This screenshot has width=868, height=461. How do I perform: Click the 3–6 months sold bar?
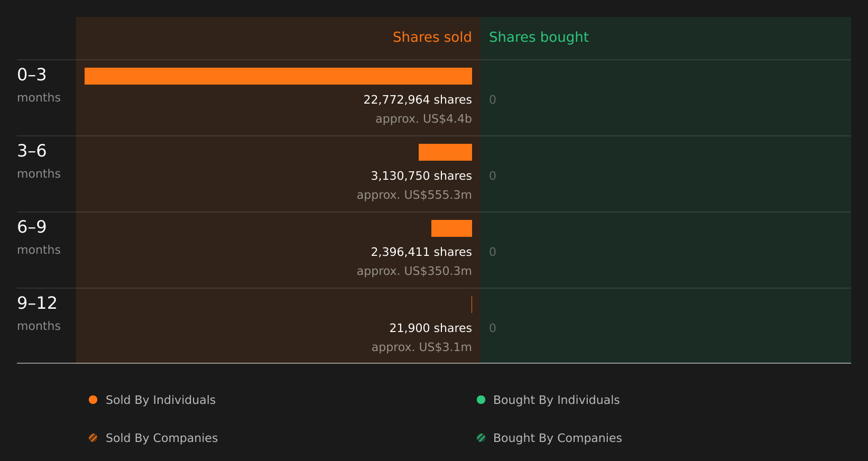point(445,152)
